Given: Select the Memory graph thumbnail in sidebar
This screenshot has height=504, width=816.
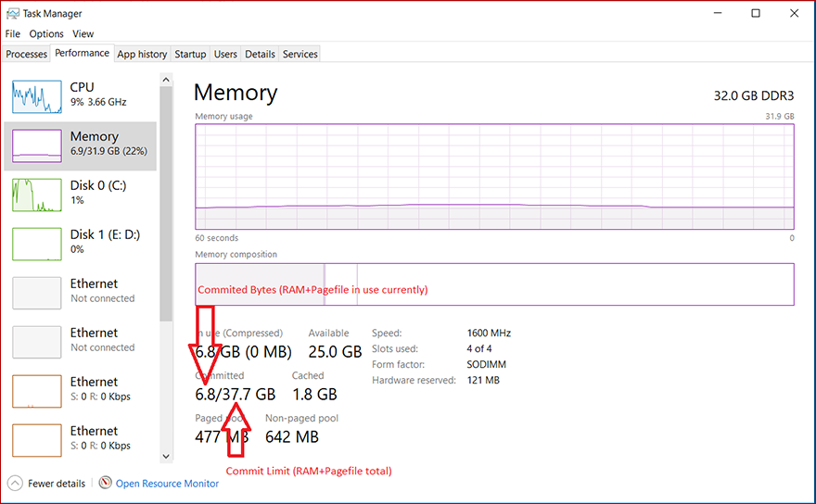Looking at the screenshot, I should [x=37, y=145].
